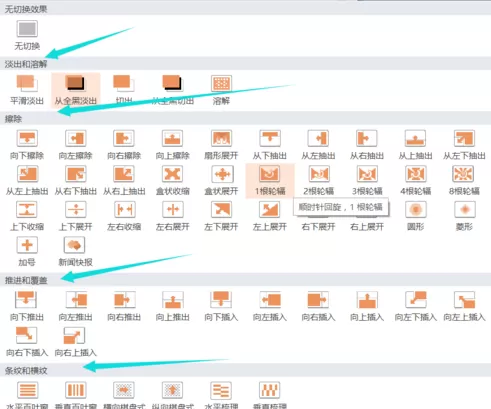
Task: Apply horizontal blinds 水平百叶窗 effect
Action: tap(27, 395)
